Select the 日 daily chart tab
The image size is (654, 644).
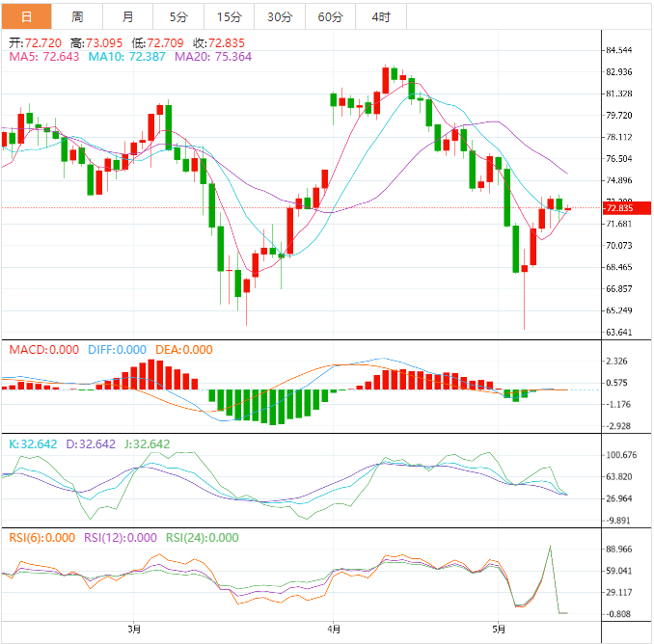[x=26, y=16]
